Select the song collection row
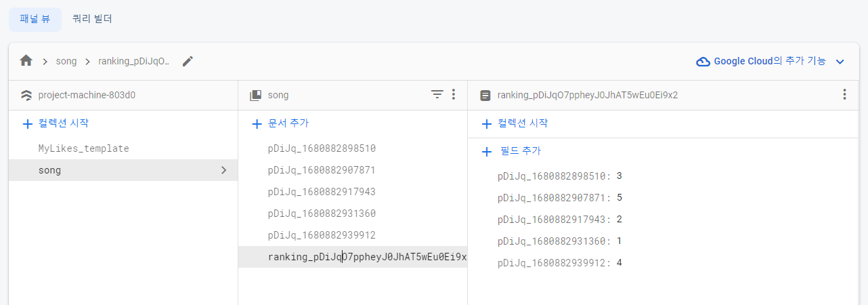 [123, 170]
